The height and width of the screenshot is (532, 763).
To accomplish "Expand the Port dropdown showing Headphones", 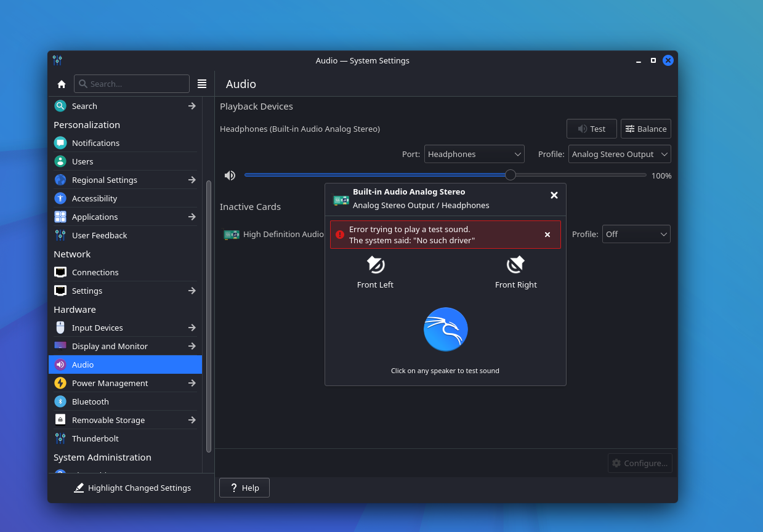I will (474, 154).
